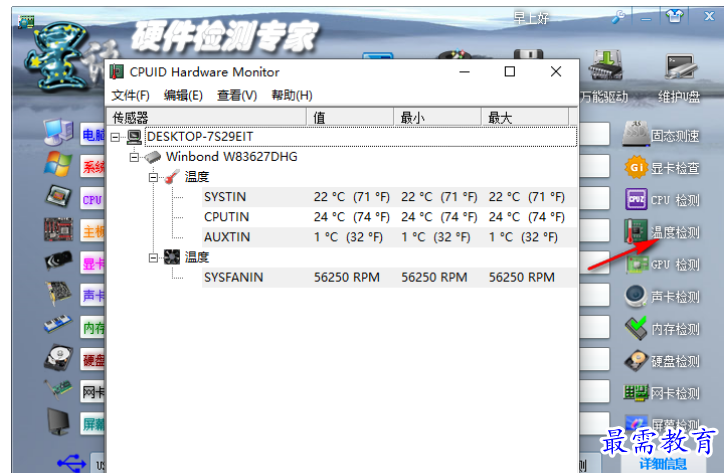Open 网卡检测 network card tool
The width and height of the screenshot is (724, 473).
(662, 393)
